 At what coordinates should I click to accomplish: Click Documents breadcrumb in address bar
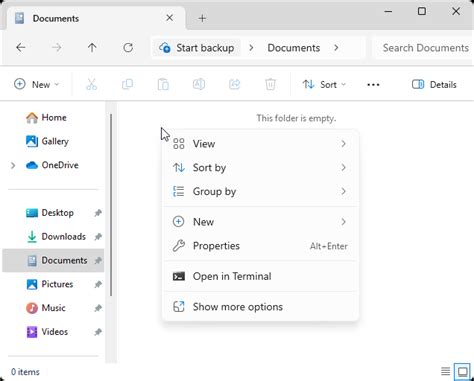pos(294,48)
